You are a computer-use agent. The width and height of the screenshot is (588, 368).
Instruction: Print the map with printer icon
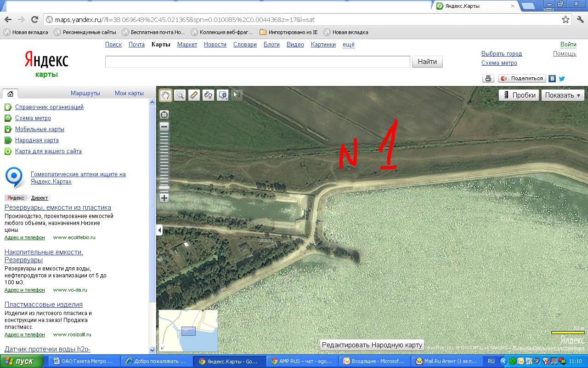click(x=488, y=79)
